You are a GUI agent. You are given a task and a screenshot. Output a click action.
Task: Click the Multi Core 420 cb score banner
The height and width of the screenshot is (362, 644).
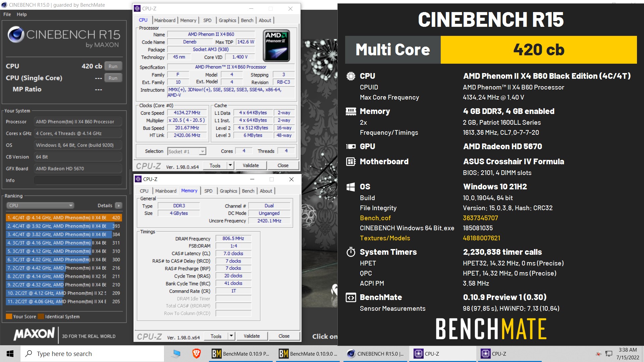(491, 50)
